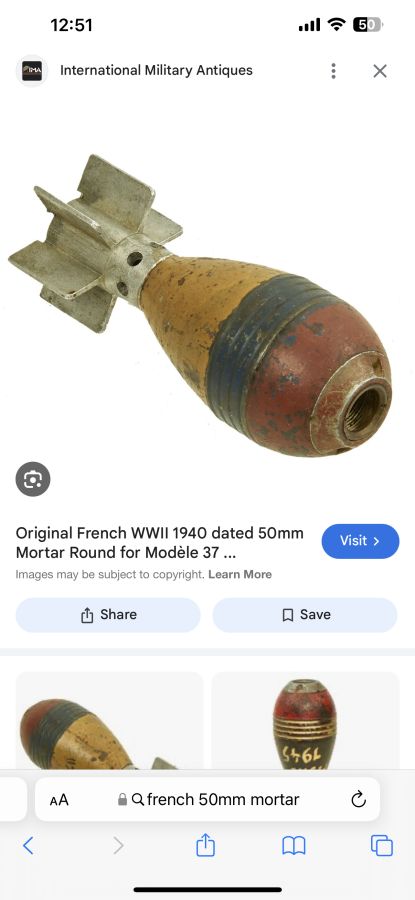The height and width of the screenshot is (900, 415).
Task: Click the Share button
Action: 108,615
